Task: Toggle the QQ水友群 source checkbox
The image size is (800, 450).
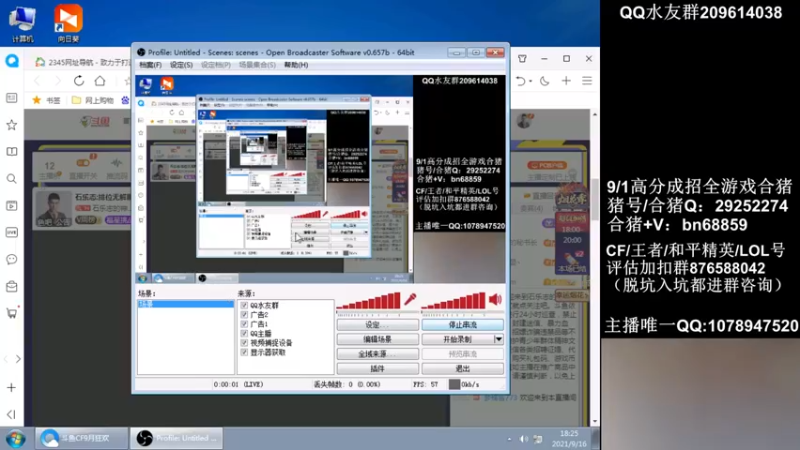Action: [x=244, y=305]
